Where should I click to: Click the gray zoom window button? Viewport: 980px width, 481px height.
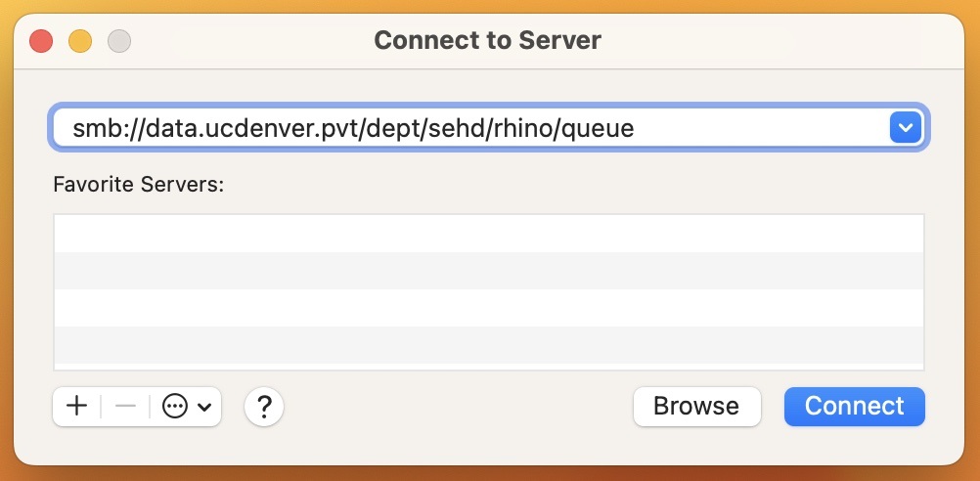119,41
